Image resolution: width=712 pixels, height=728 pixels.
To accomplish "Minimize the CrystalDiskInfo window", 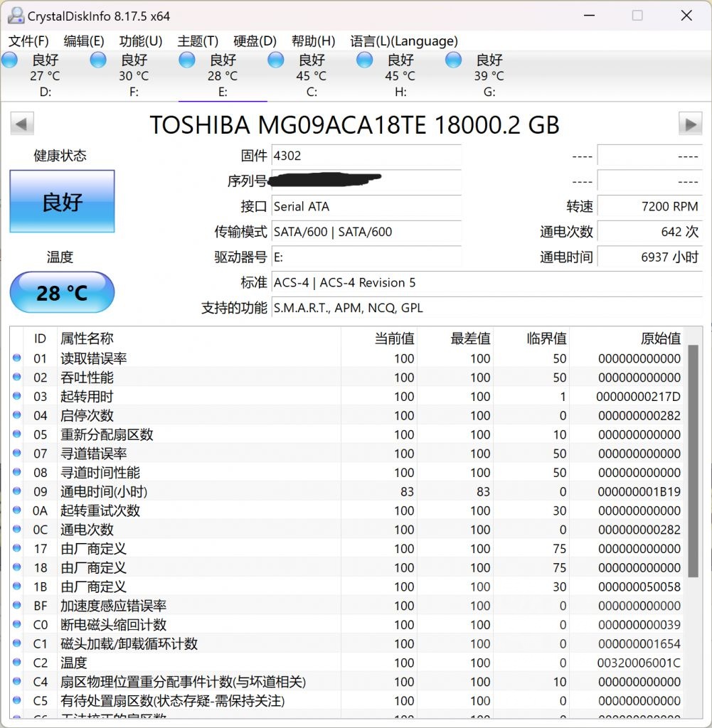I will [x=590, y=15].
